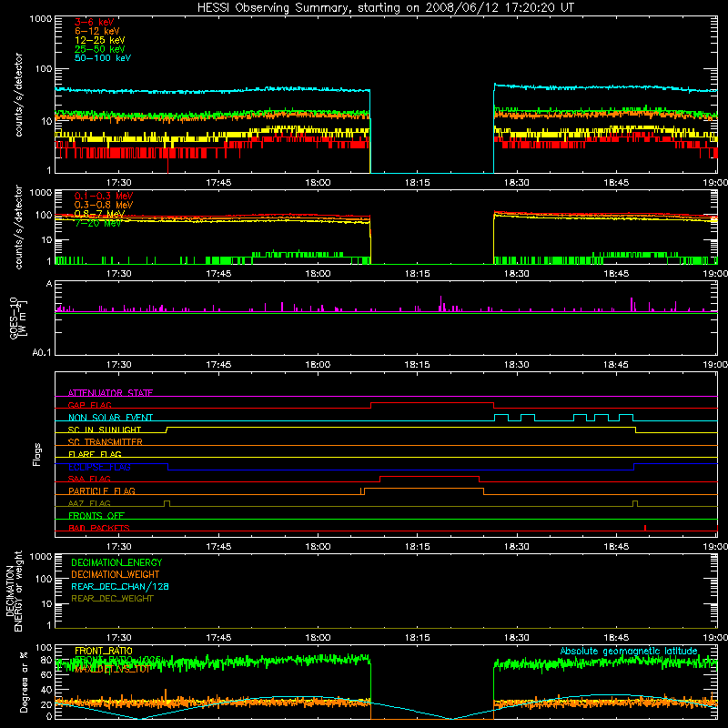The width and height of the screenshot is (728, 728).
Task: Click the HESSI Observing Summary title text
Action: pyautogui.click(x=385, y=7)
